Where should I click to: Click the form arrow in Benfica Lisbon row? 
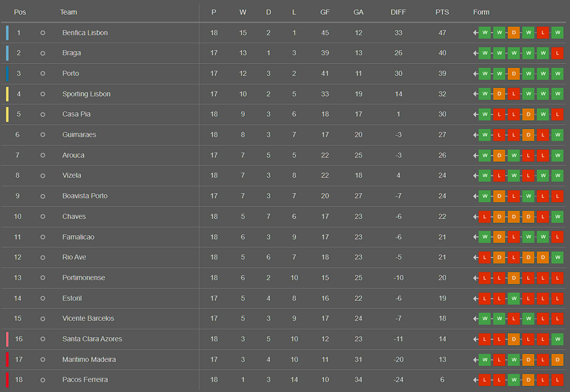475,32
